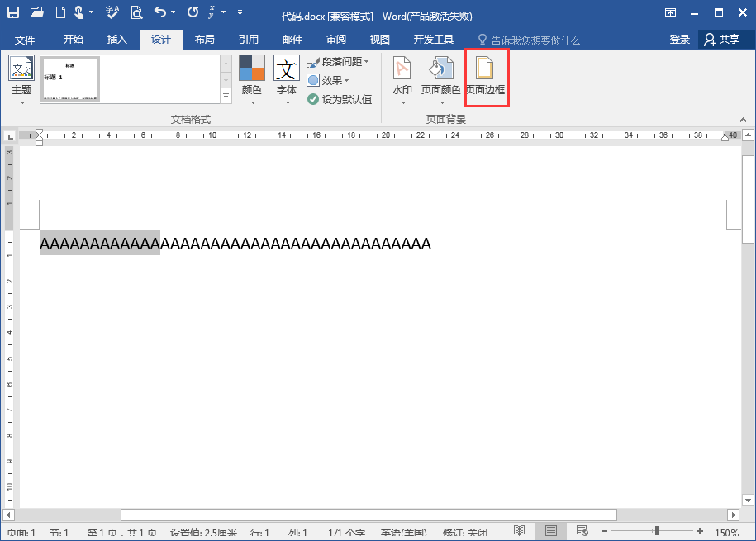Open the Review (审阅) ribbon tab
The height and width of the screenshot is (541, 756).
[x=336, y=40]
